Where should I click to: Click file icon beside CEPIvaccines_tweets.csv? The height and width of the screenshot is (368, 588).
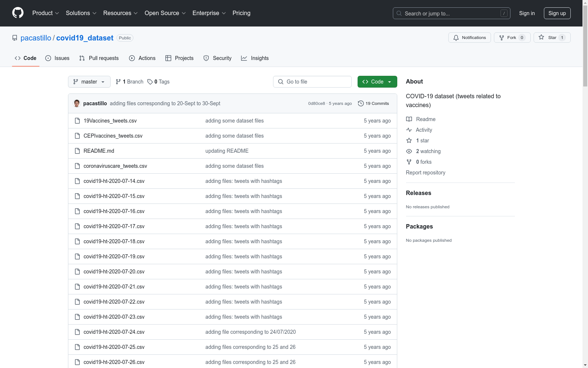pyautogui.click(x=77, y=136)
